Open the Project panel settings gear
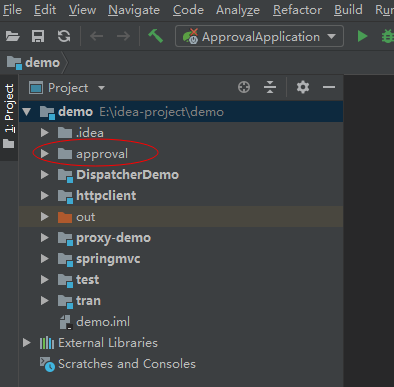394x387 pixels. tap(303, 87)
